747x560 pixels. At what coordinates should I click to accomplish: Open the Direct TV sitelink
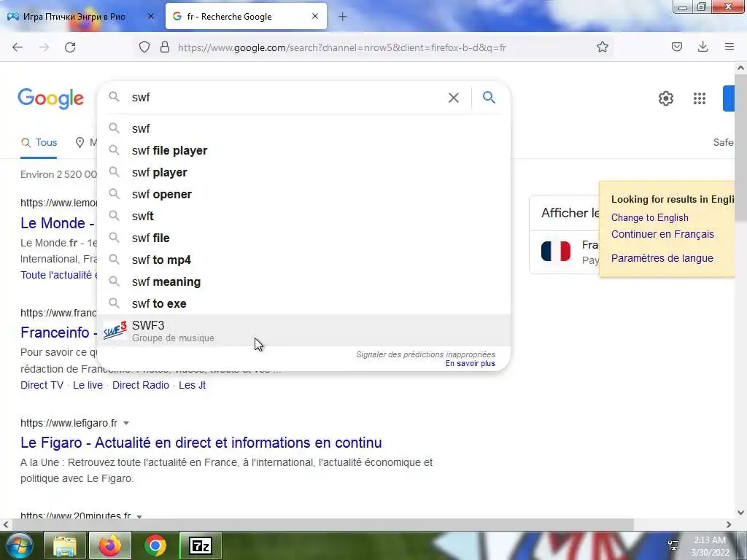point(42,385)
